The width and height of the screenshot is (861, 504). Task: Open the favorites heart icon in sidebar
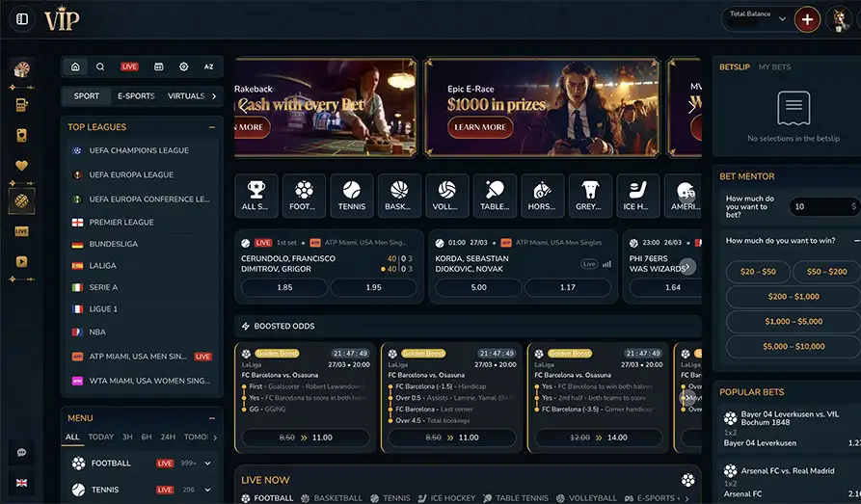21,165
